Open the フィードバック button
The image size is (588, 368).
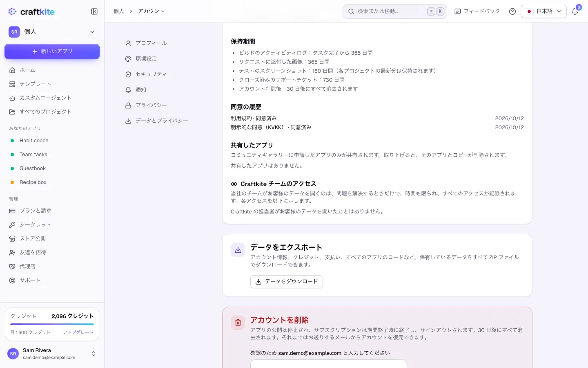[x=477, y=11]
